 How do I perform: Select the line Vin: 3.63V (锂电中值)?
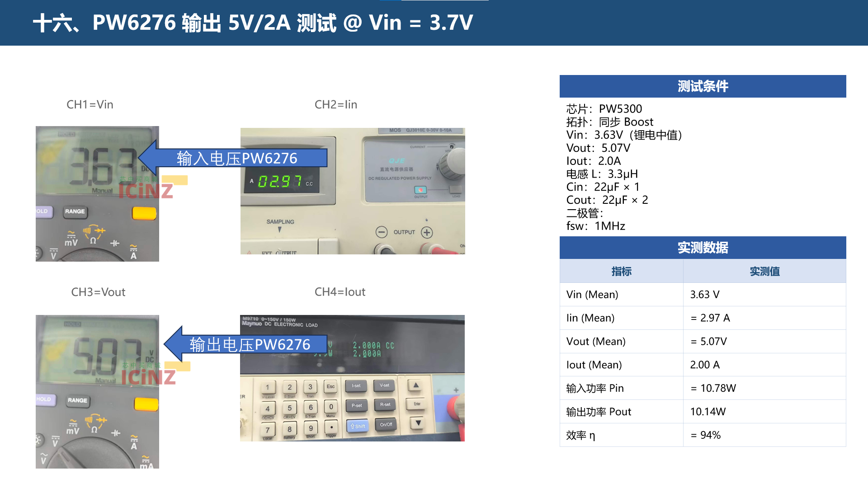point(624,135)
